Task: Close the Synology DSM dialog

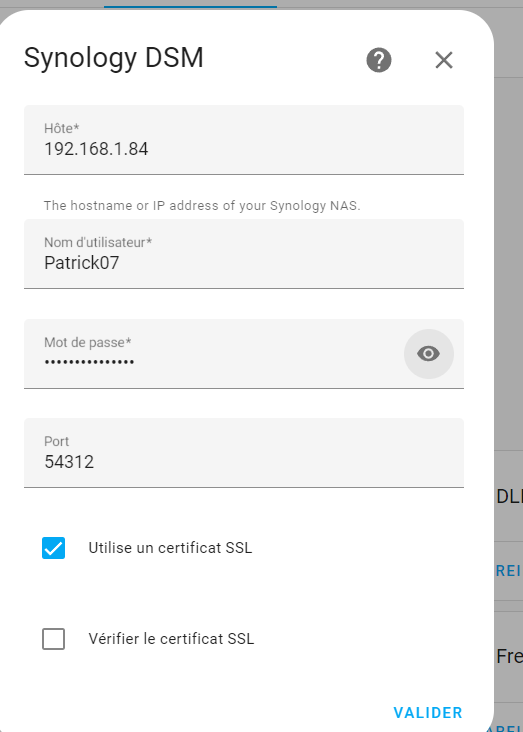Action: pos(444,60)
